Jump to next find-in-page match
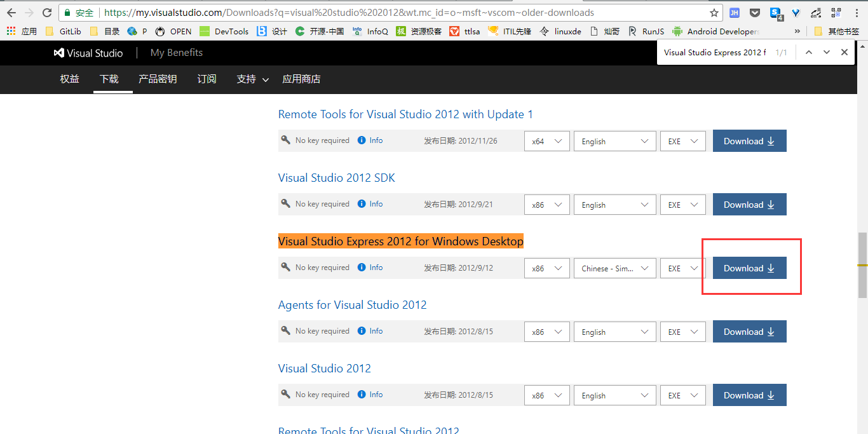868x434 pixels. click(x=827, y=52)
